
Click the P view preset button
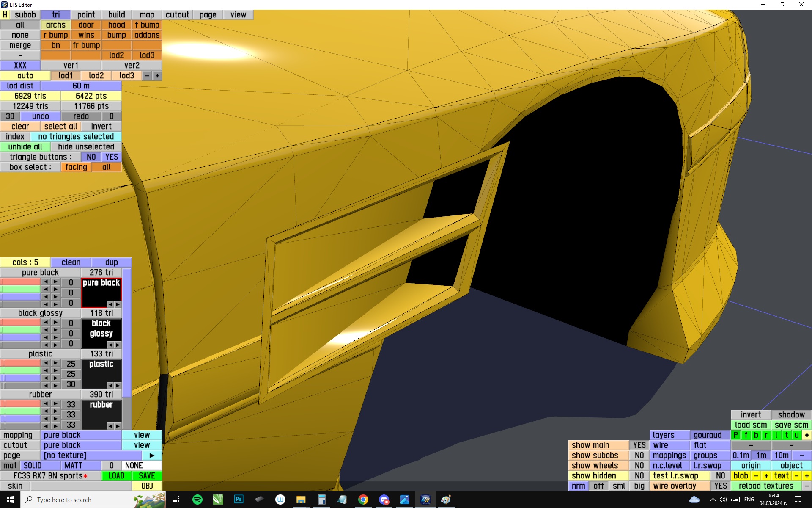pos(736,435)
